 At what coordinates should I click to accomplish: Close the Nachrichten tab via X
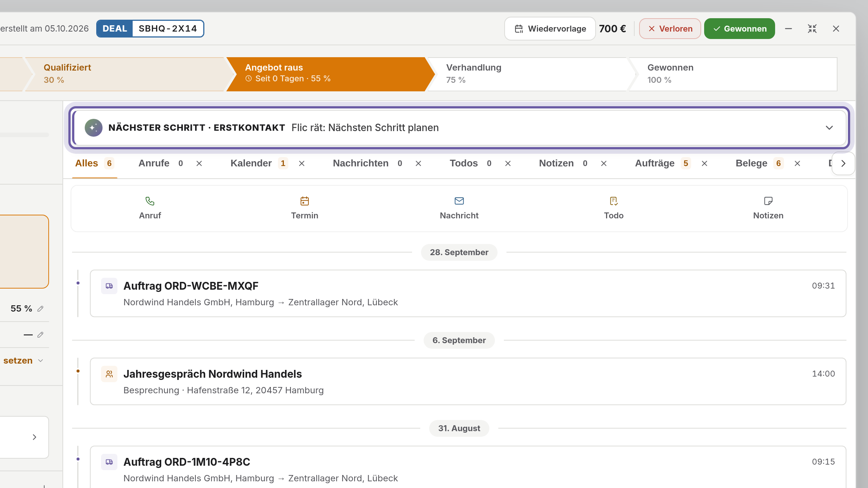[x=418, y=163]
